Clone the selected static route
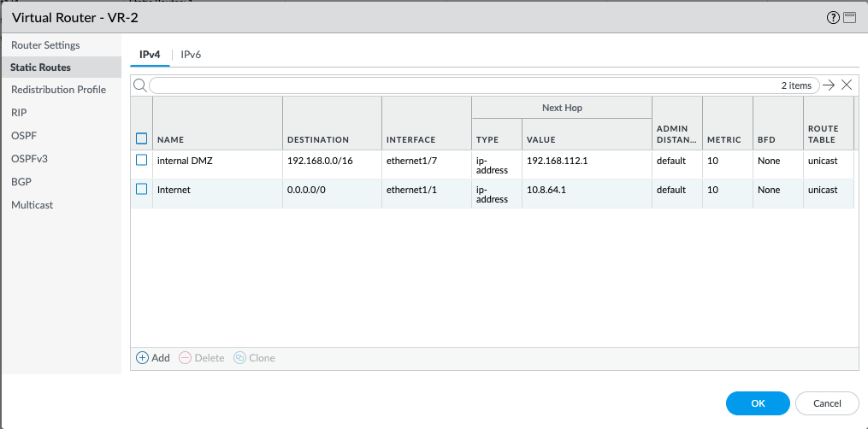The width and height of the screenshot is (868, 429). [x=255, y=358]
